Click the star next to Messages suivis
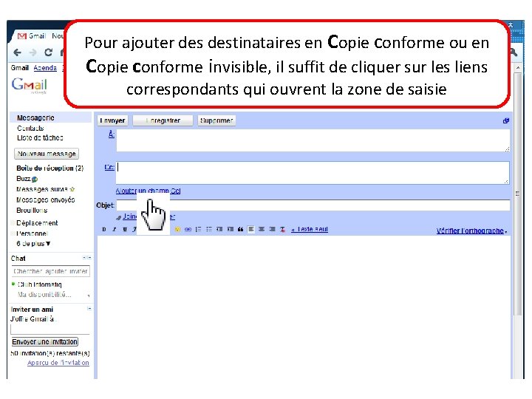532x399 pixels. [72, 189]
